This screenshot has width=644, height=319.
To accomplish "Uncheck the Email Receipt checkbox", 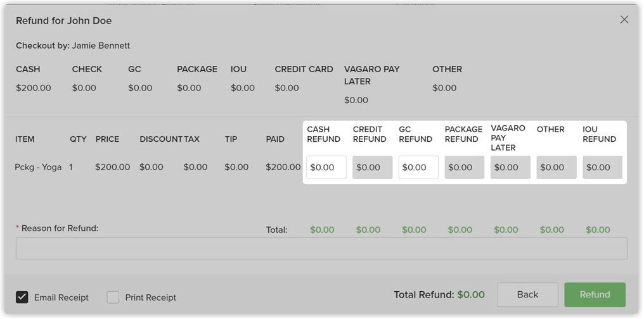I will (22, 297).
